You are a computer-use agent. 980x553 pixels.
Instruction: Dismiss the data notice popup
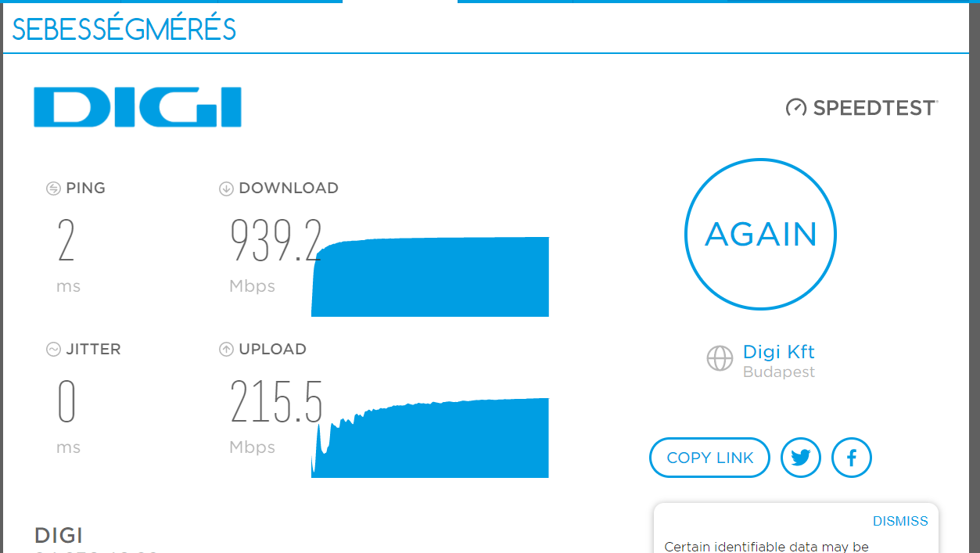900,521
